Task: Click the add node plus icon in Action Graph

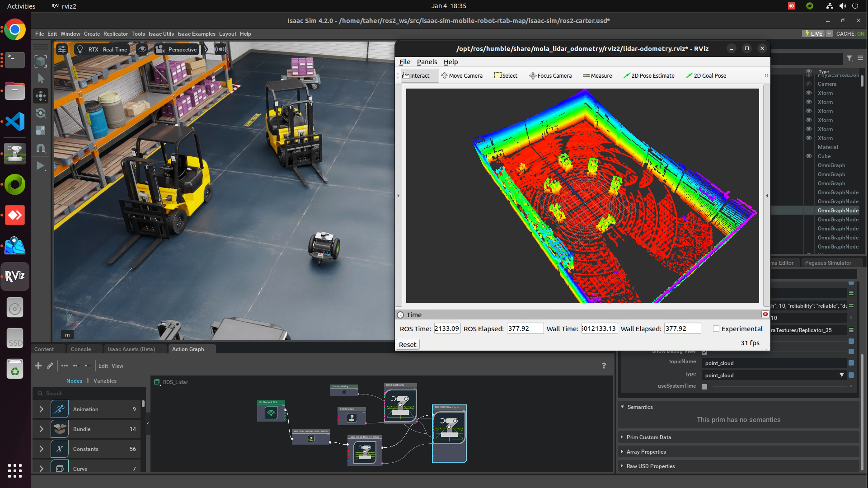Action: click(x=38, y=366)
